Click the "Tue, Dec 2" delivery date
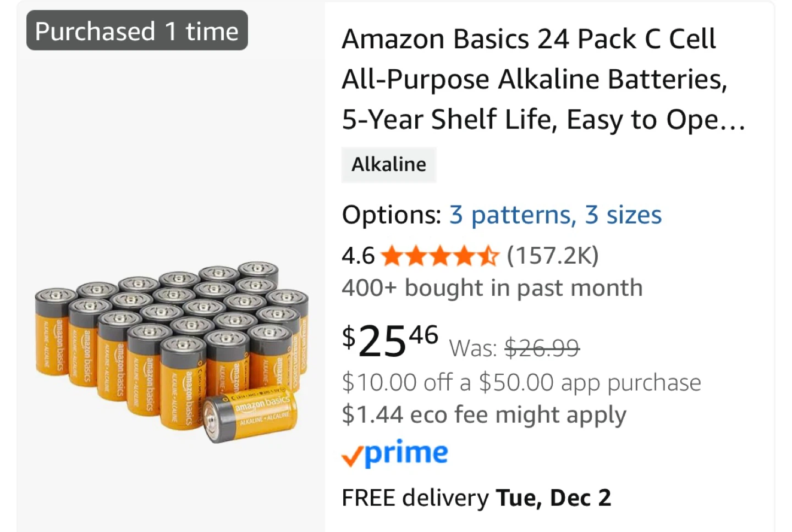 553,498
